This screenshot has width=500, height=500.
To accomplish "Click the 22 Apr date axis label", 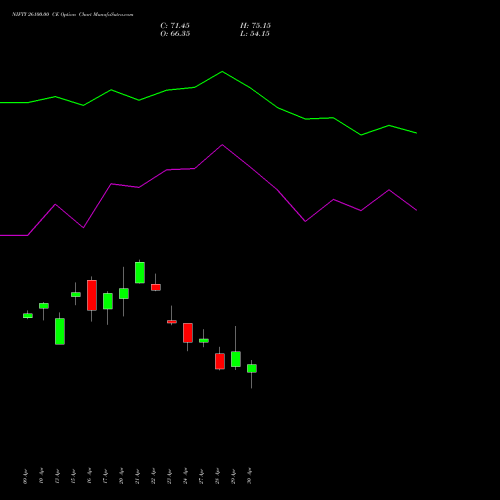I will [154, 477].
